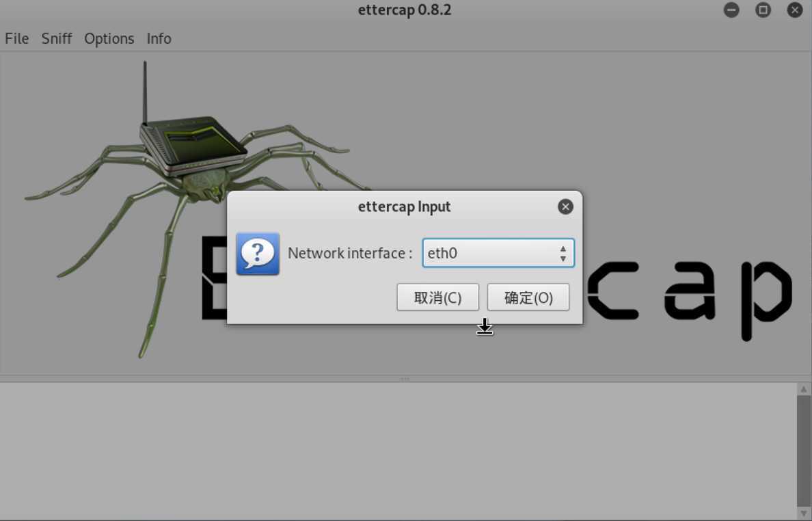Expand the Network interface combo box
This screenshot has width=812, height=521.
[563, 253]
